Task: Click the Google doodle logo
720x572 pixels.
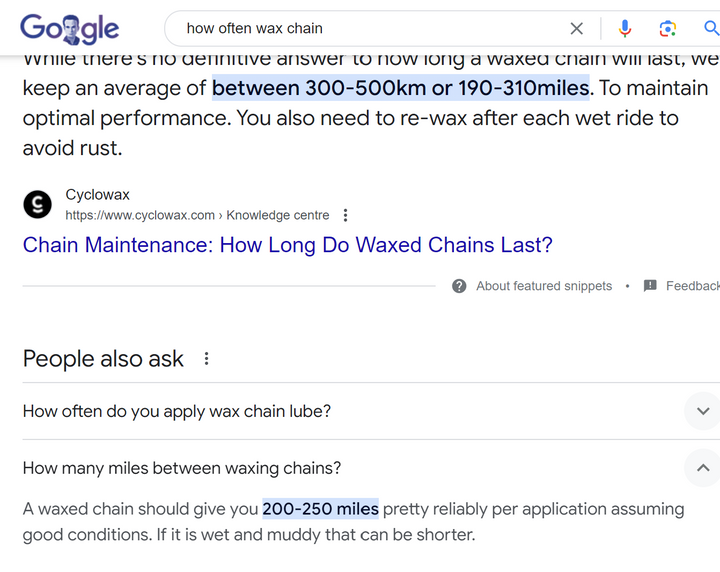Action: 69,29
